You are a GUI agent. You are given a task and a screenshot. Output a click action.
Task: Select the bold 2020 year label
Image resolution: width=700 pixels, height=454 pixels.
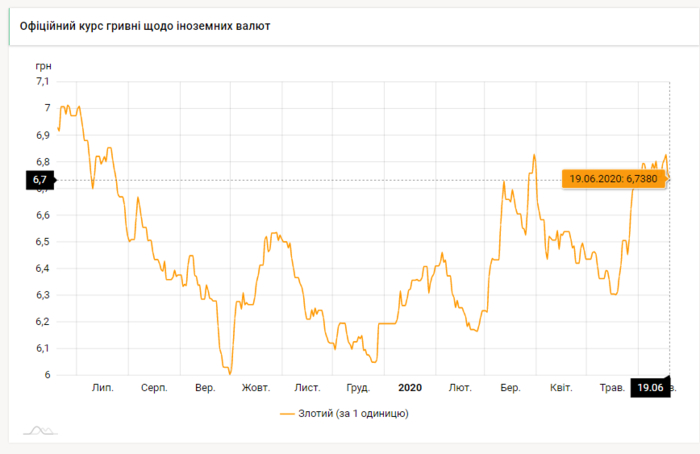411,387
